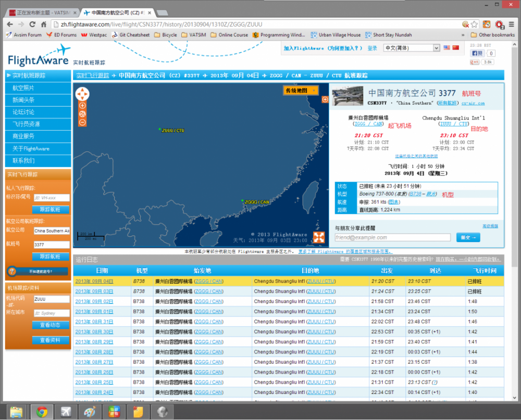Viewport: 521px width, 420px height.
Task: Open the B738 aircraft type link
Action: pyautogui.click(x=415, y=194)
